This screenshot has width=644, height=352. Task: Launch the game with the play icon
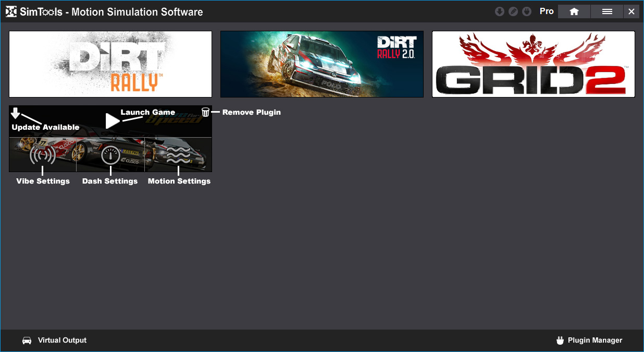coord(113,121)
